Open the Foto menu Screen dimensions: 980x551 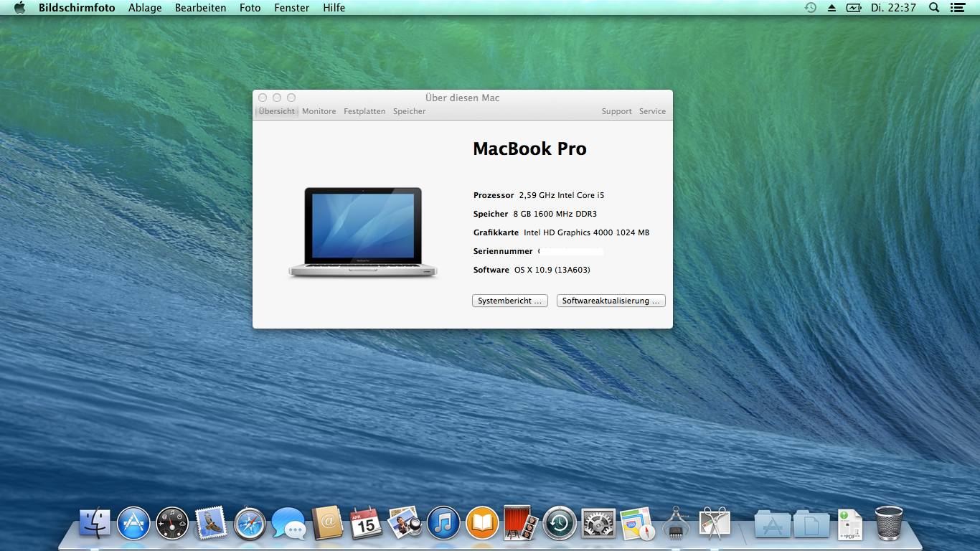[250, 8]
